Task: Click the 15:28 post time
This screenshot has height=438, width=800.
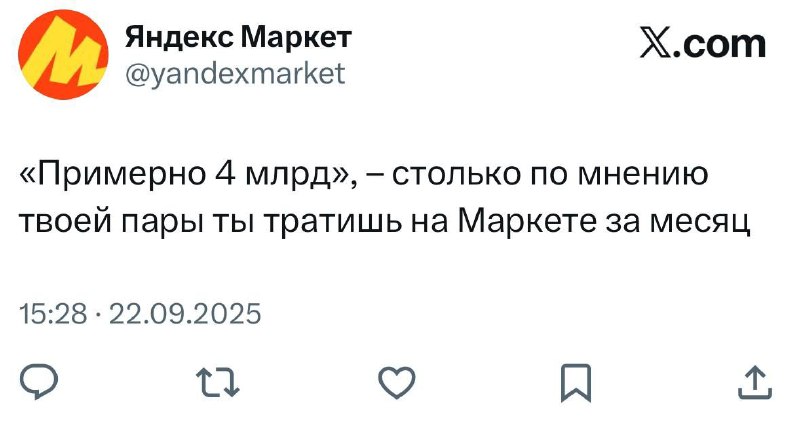Action: (x=51, y=315)
